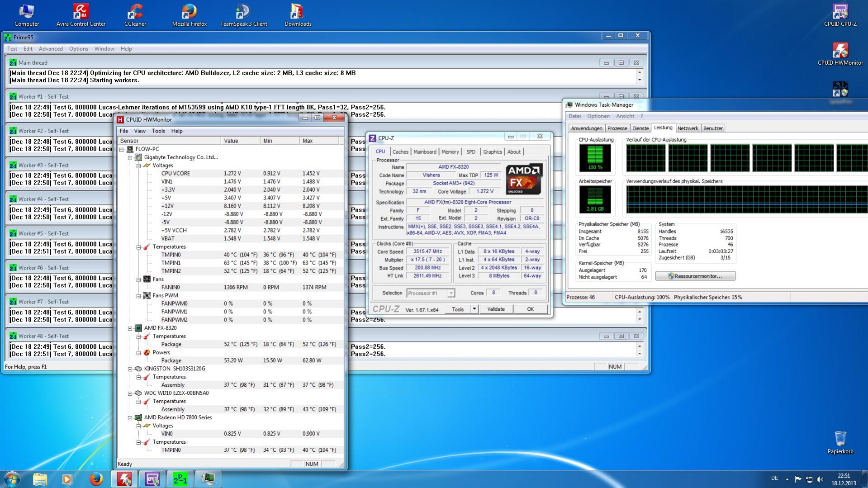
Task: Collapse the Fans PWM tree section
Action: point(139,296)
